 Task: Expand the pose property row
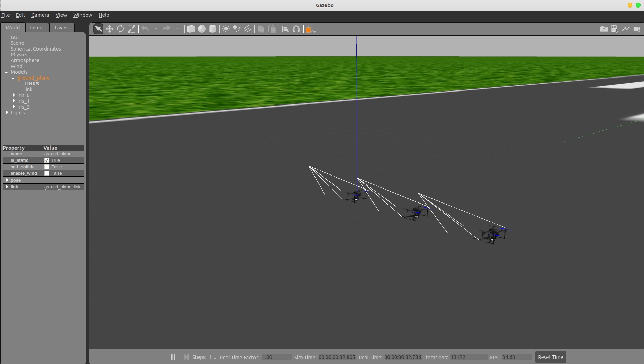(x=7, y=180)
